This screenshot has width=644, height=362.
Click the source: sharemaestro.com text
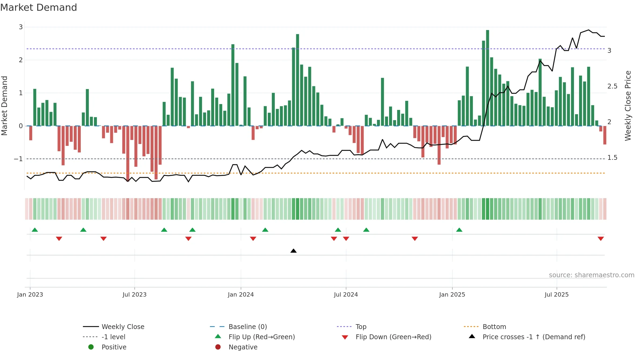tap(591, 275)
